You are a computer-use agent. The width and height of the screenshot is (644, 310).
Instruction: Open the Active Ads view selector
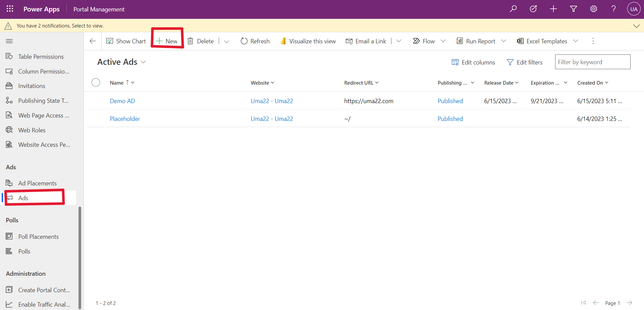(x=121, y=62)
